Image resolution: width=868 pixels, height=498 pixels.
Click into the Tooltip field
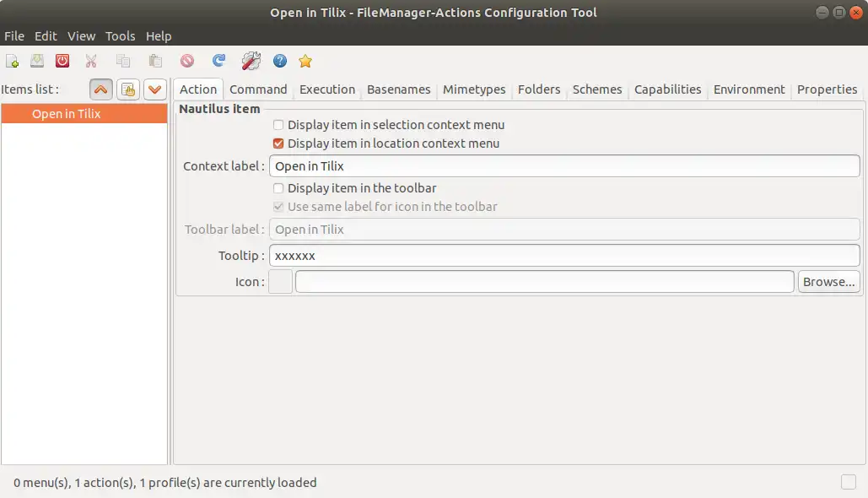coord(564,256)
